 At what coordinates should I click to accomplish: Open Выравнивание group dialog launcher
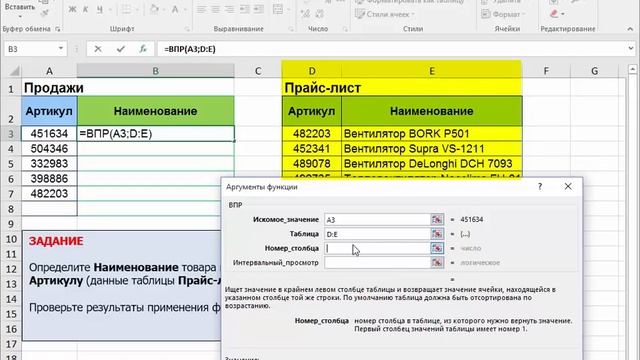pyautogui.click(x=291, y=29)
